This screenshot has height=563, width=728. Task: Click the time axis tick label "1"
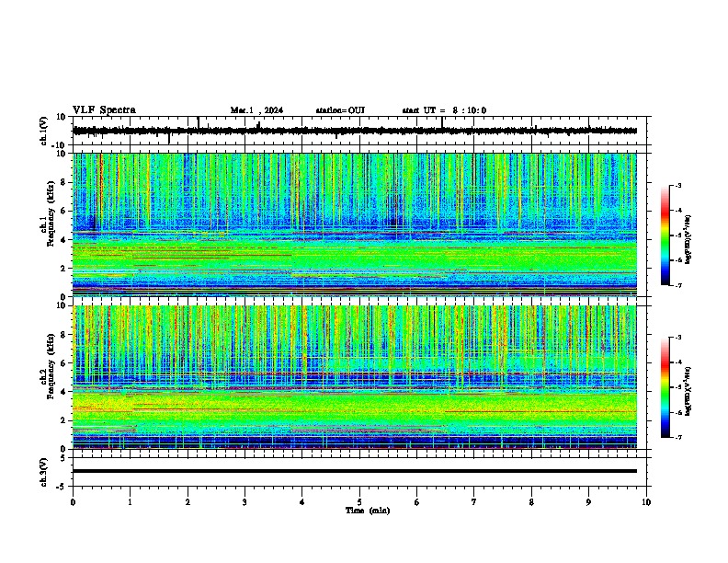tap(130, 502)
